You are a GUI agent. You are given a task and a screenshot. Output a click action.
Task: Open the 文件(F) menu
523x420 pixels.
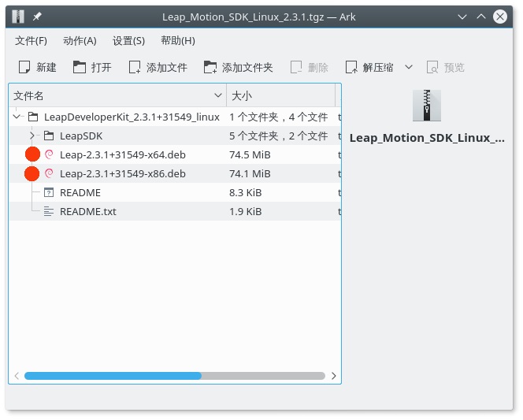point(31,41)
